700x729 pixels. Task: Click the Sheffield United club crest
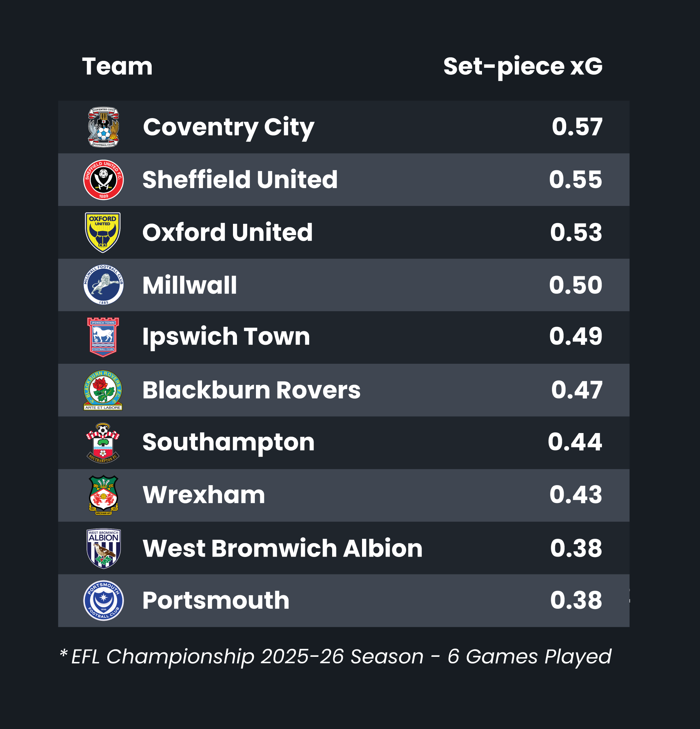click(x=104, y=180)
